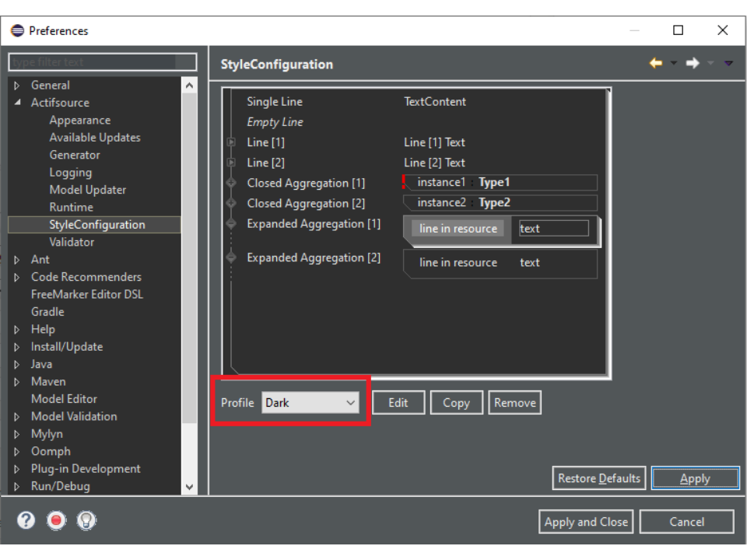The height and width of the screenshot is (560, 747).
Task: Click the Restore Defaults button
Action: coord(598,478)
